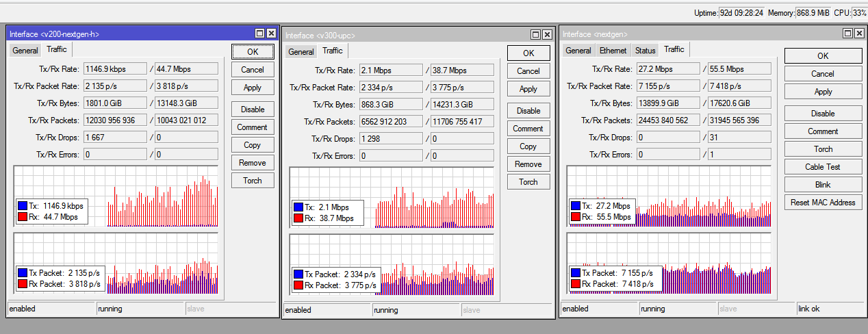Viewport: 868px width, 334px height.
Task: Close the v200-nextgen-h window
Action: [x=271, y=34]
